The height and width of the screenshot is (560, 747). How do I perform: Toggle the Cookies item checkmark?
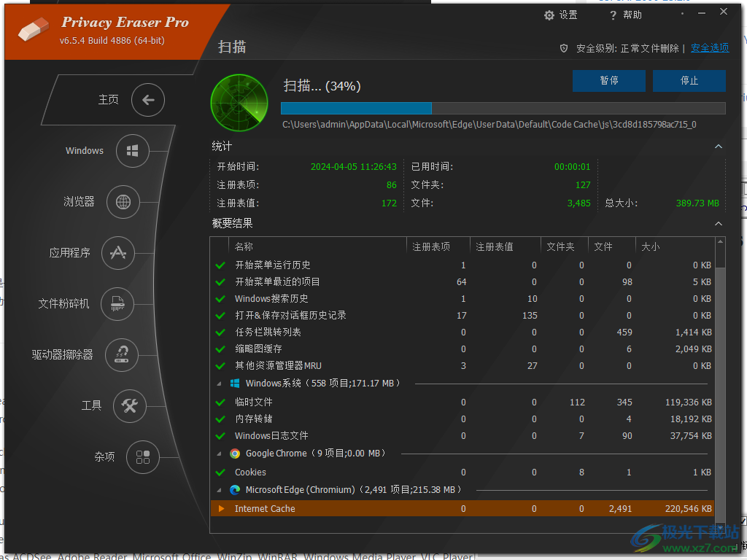pos(220,472)
